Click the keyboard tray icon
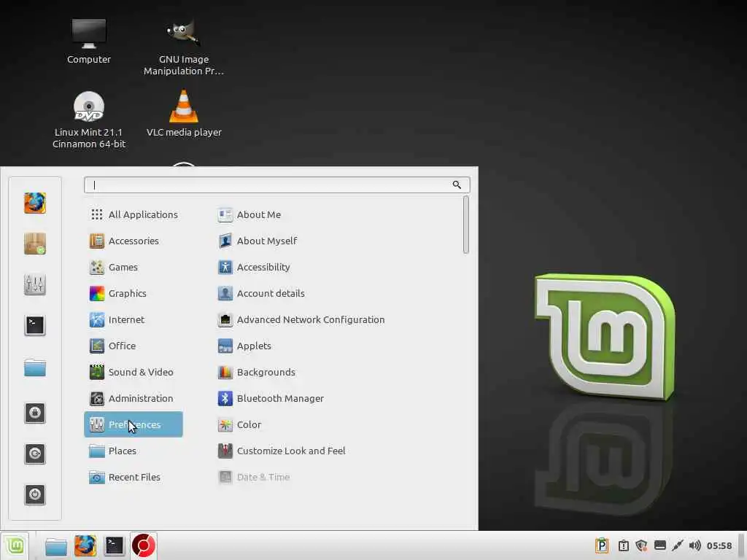 pyautogui.click(x=659, y=545)
